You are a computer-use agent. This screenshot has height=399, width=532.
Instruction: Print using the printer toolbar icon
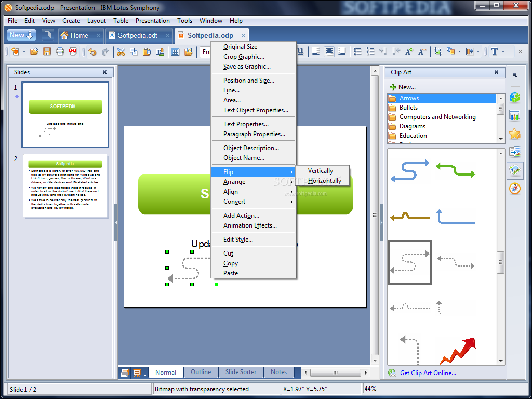60,51
